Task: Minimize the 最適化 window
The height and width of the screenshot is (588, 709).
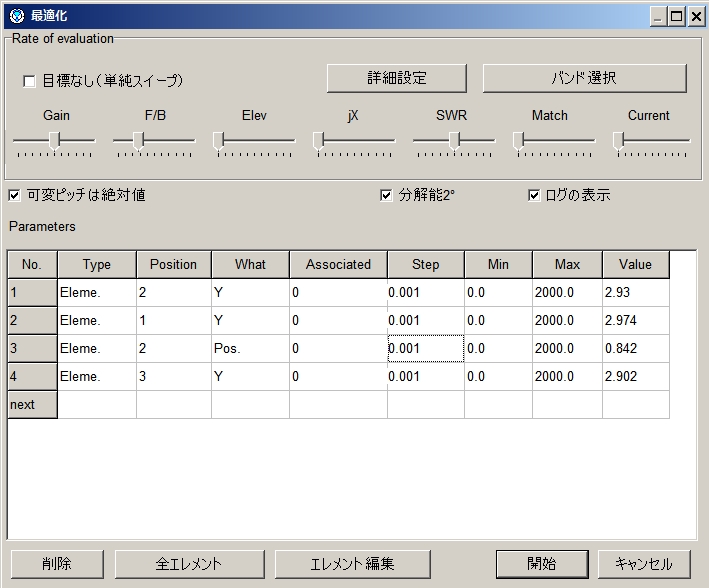Action: [x=658, y=17]
